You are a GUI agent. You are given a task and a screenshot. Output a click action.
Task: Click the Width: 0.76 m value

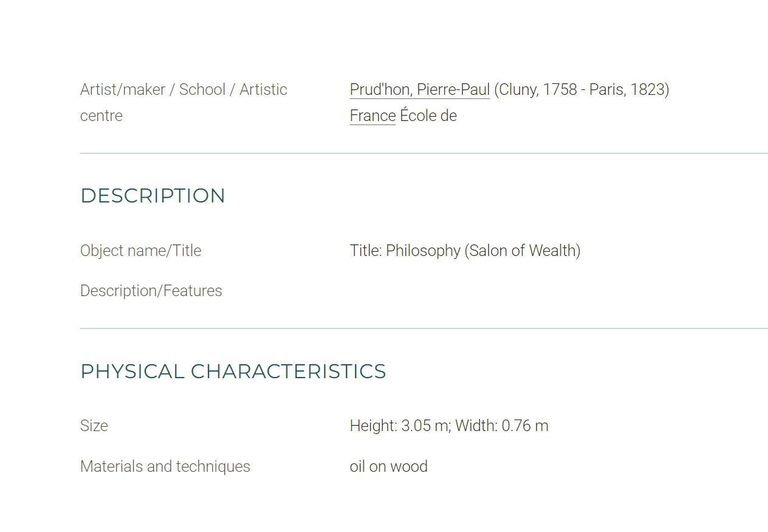point(502,426)
